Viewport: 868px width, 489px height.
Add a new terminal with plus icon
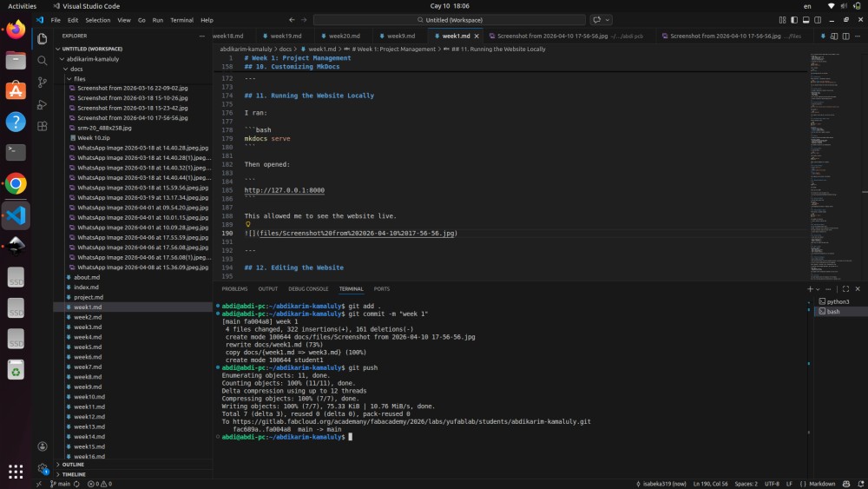(x=810, y=289)
